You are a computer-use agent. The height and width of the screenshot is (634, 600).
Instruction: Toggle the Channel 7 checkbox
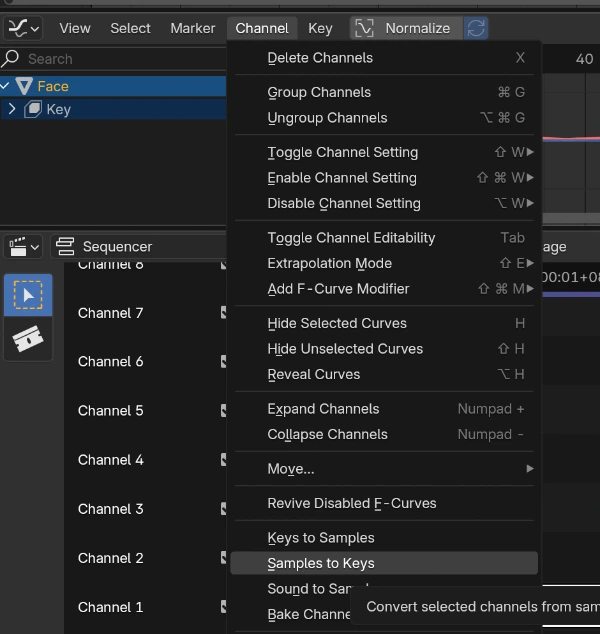pyautogui.click(x=225, y=313)
